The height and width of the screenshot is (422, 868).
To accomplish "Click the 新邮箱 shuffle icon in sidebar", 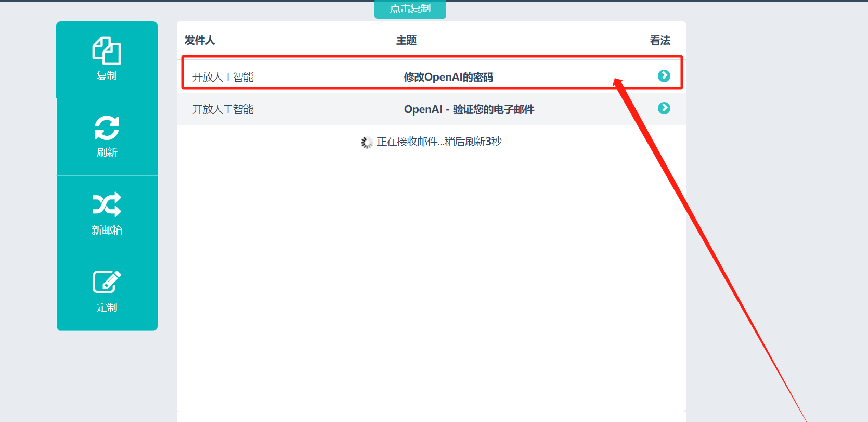I will coord(107,205).
